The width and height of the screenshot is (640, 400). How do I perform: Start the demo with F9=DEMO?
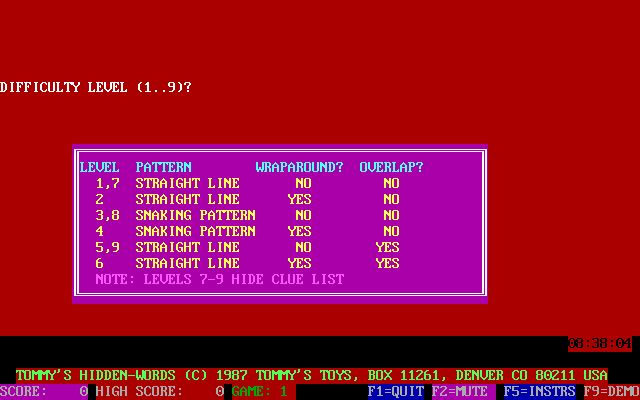pyautogui.click(x=611, y=392)
